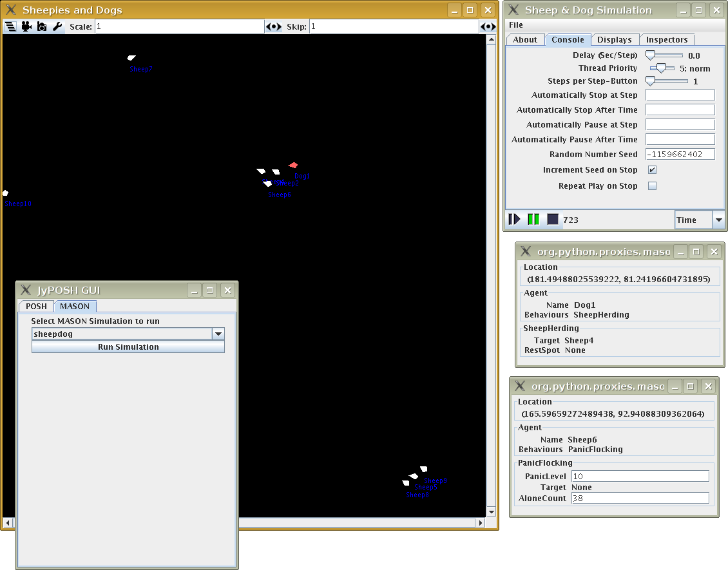Switch to the Inspectors tab
This screenshot has width=728, height=570.
[x=667, y=40]
